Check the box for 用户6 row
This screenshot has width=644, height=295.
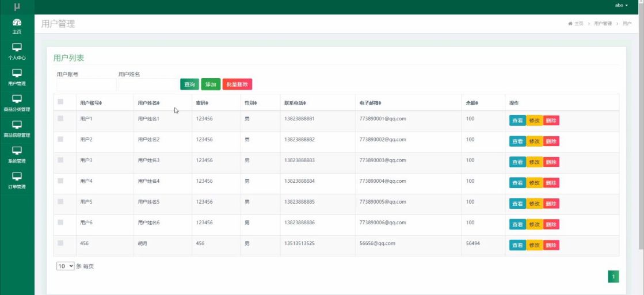point(61,222)
